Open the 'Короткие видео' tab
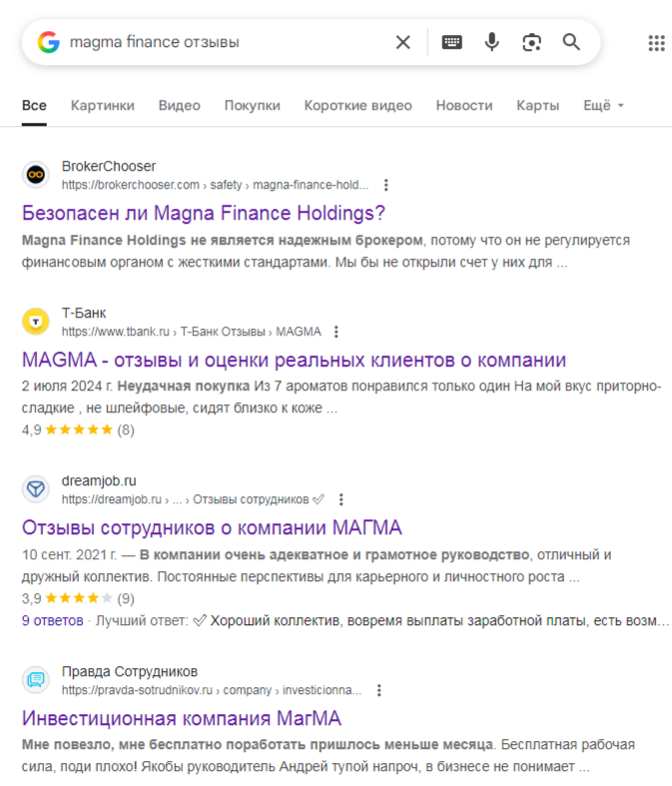The height and width of the screenshot is (786, 672). tap(357, 105)
